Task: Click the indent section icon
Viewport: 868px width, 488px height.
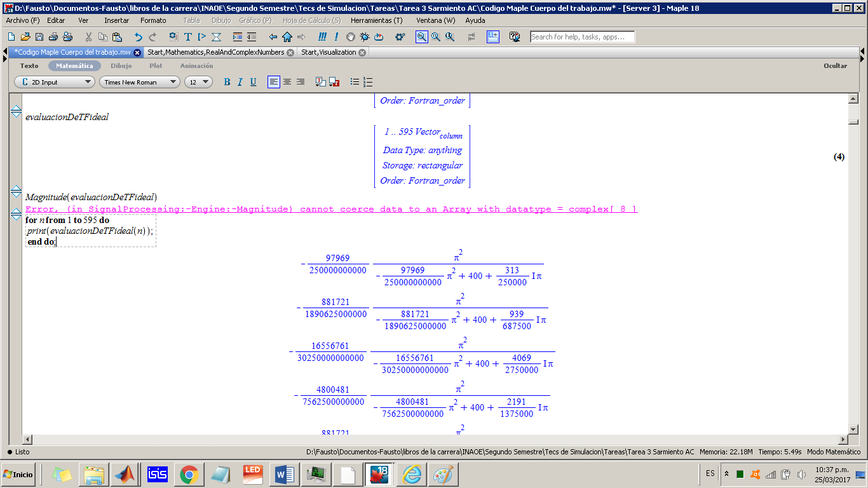Action: click(238, 37)
